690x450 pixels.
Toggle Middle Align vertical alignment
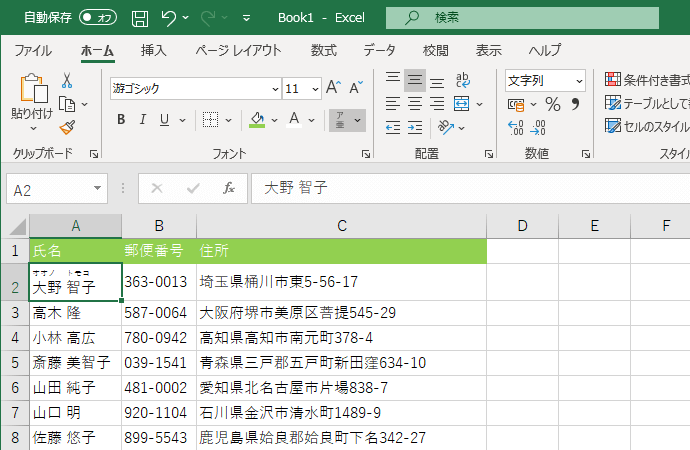415,80
